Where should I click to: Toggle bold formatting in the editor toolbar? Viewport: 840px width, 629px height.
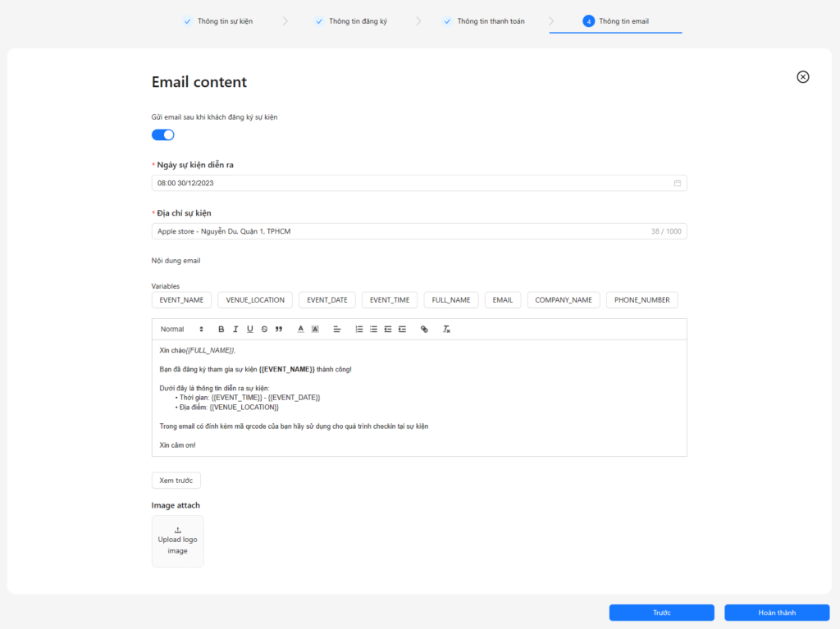(x=221, y=329)
